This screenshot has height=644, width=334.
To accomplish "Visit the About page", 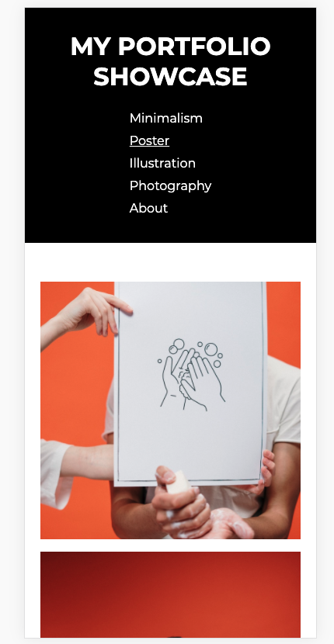I will click(x=148, y=208).
